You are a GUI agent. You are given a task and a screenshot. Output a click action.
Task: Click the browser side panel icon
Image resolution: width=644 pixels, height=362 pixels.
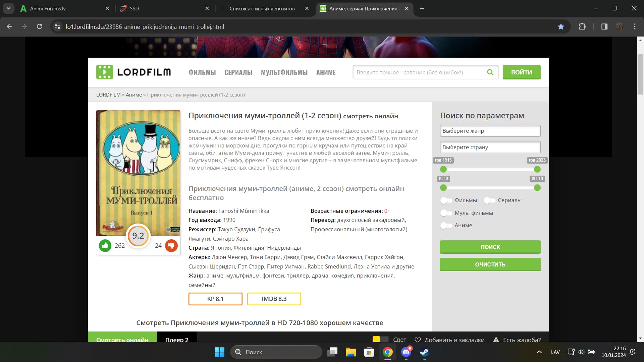(x=604, y=26)
